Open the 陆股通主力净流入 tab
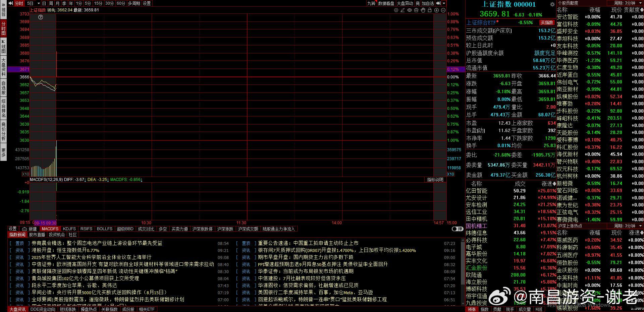The image size is (644, 312). pos(278,229)
